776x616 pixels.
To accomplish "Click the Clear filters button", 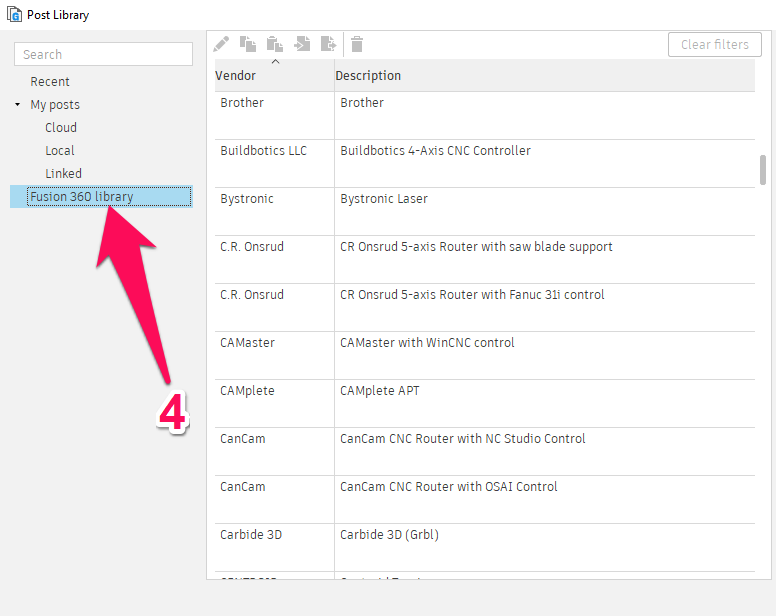I will 715,45.
